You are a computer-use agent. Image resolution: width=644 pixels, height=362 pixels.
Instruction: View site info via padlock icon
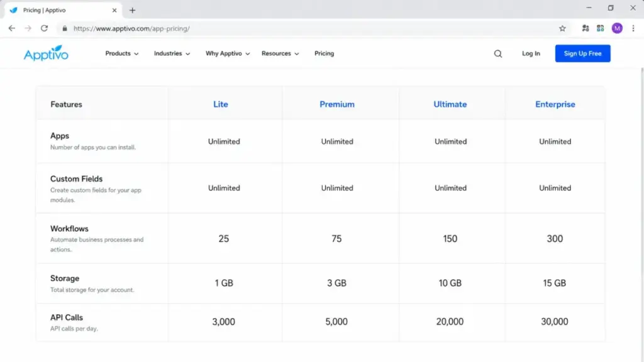point(65,28)
